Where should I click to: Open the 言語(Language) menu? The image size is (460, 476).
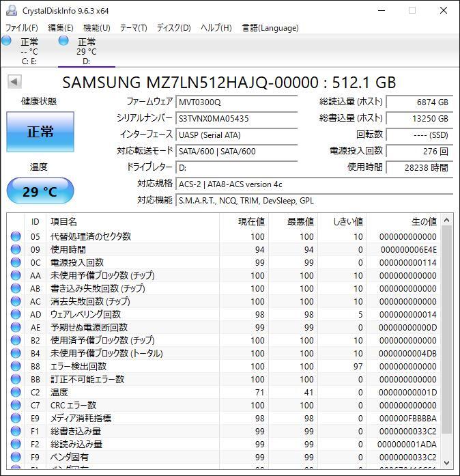[x=270, y=28]
